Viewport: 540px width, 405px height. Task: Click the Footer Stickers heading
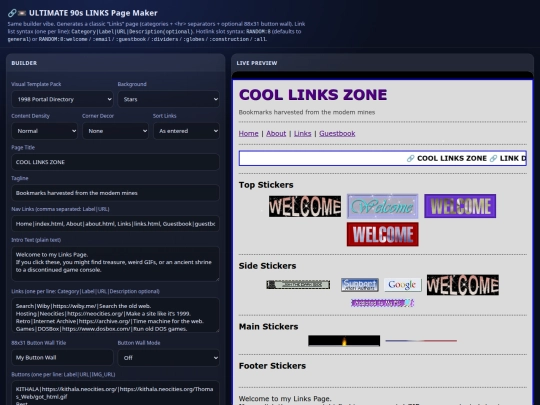[x=272, y=366]
